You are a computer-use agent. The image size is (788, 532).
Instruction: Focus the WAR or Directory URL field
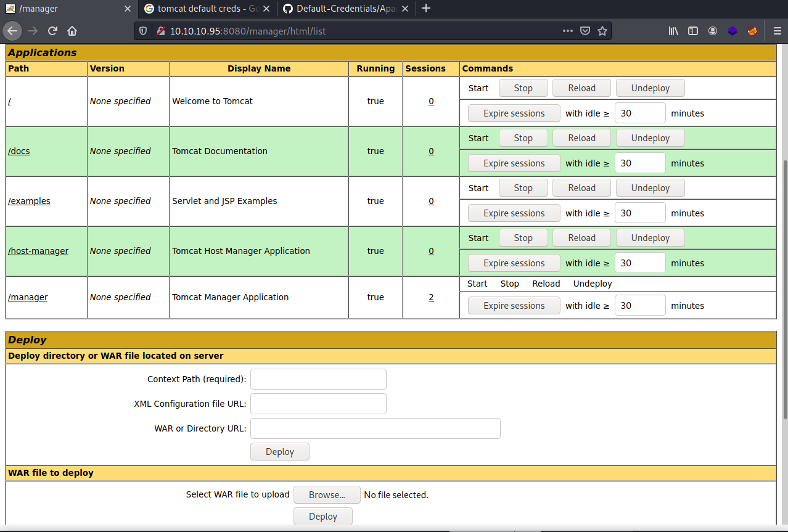[x=375, y=428]
